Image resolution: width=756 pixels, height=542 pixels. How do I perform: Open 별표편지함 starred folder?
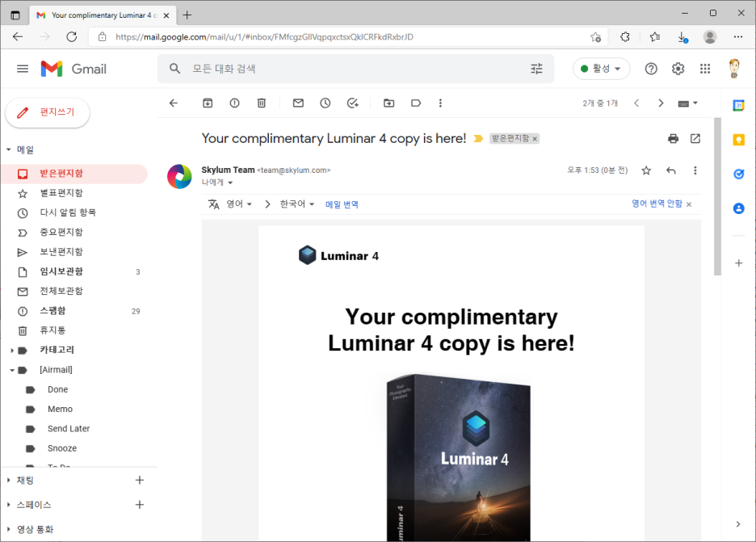tap(74, 193)
